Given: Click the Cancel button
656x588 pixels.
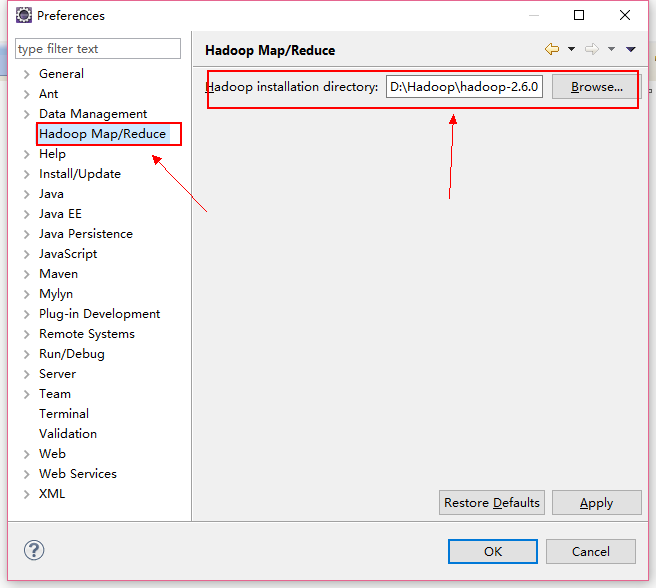Looking at the screenshot, I should click(591, 552).
